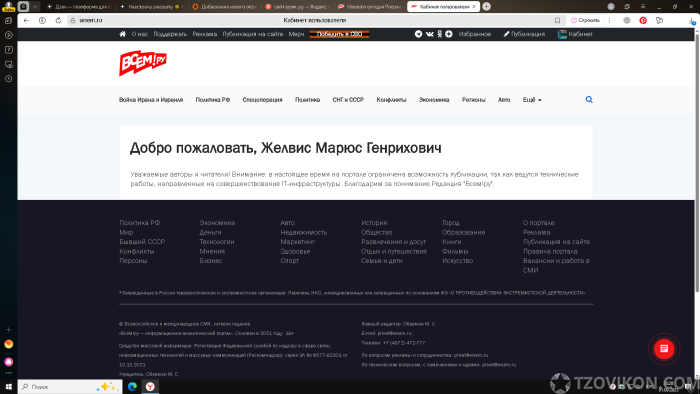Close the Кабинет пользователя tab

(x=474, y=7)
